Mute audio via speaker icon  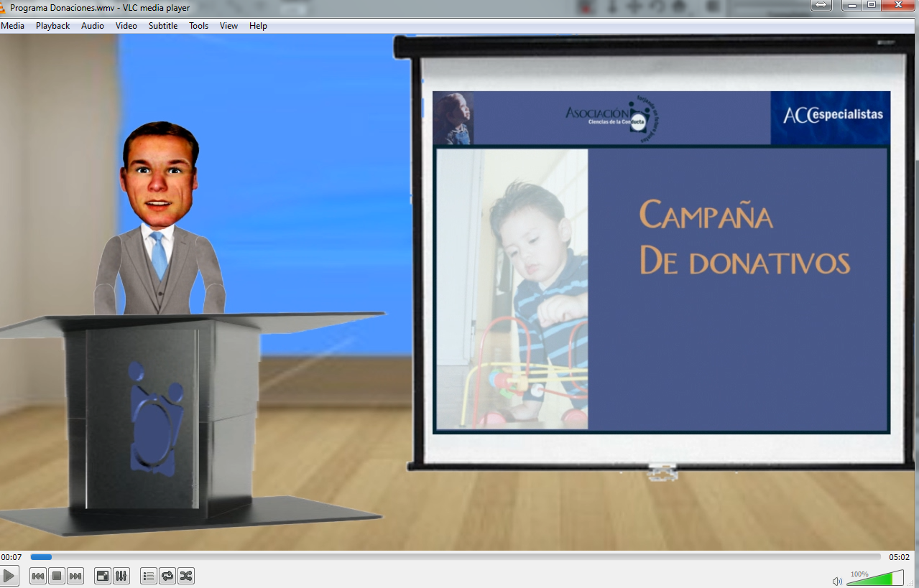point(837,581)
